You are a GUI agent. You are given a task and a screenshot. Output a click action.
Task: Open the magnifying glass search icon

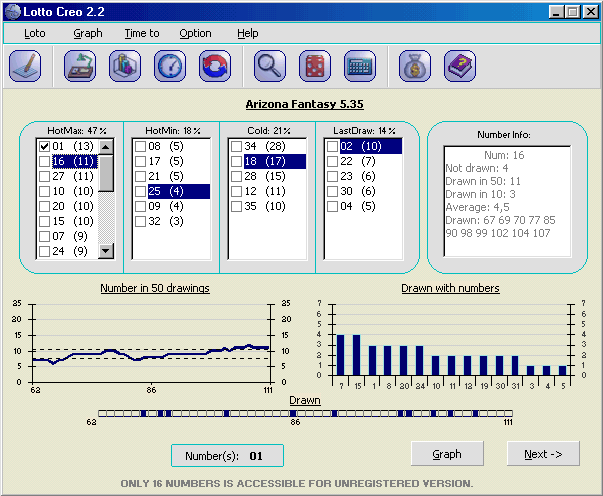click(270, 66)
